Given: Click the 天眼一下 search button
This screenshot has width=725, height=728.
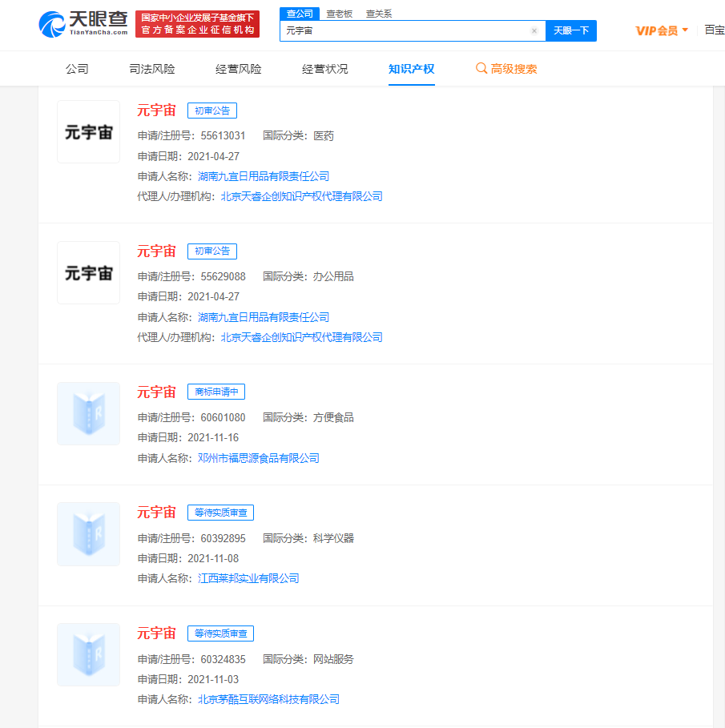Looking at the screenshot, I should [x=571, y=30].
